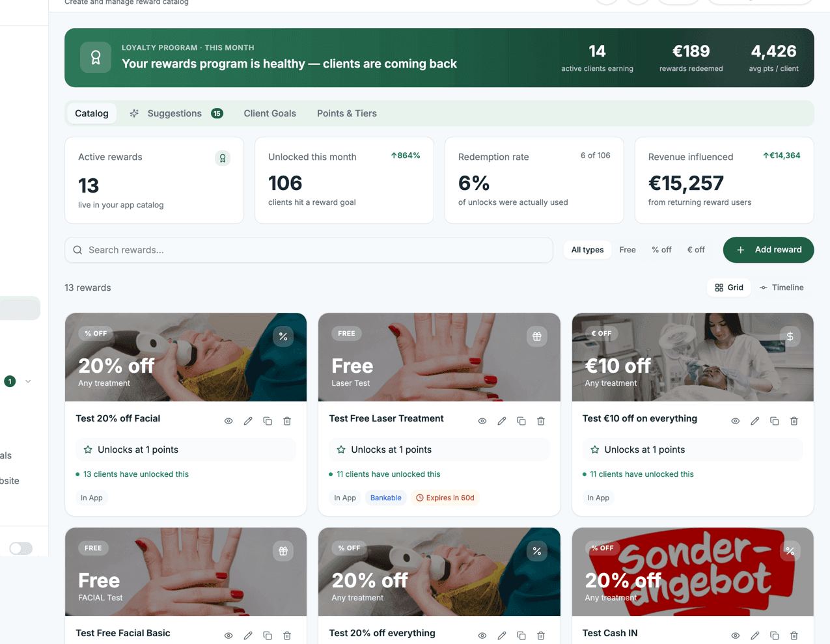
Task: Preview Test €10 off on everything reward
Action: (x=736, y=421)
